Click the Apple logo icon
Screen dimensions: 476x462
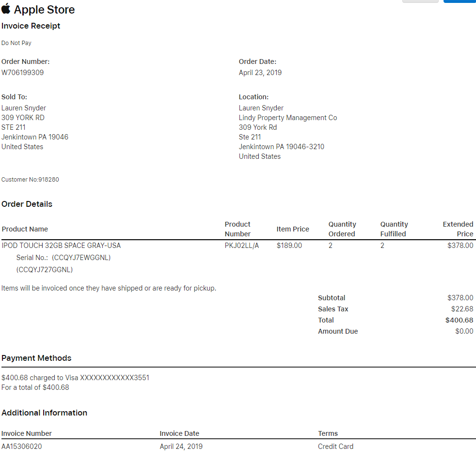[x=6, y=9]
